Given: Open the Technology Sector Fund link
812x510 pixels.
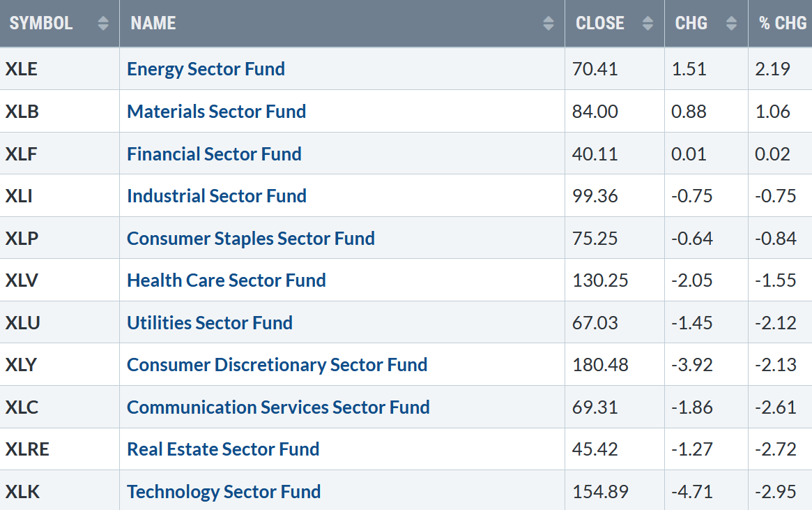Looking at the screenshot, I should (x=224, y=492).
